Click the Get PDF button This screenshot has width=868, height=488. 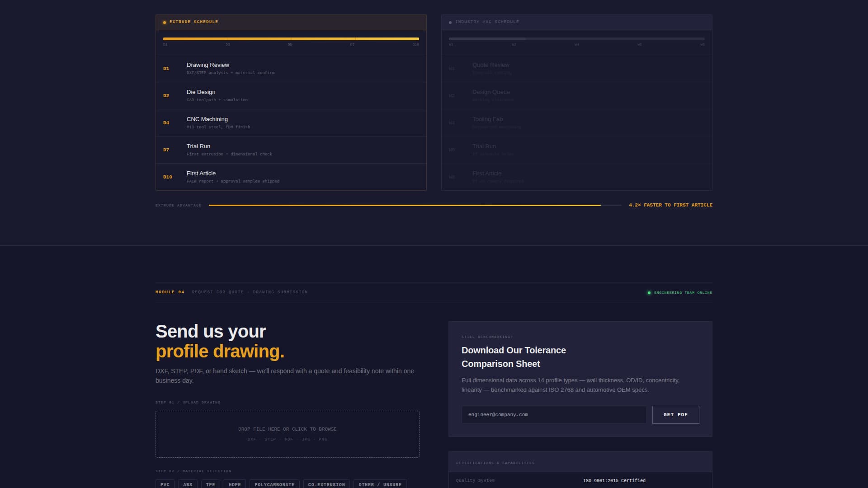pos(675,414)
